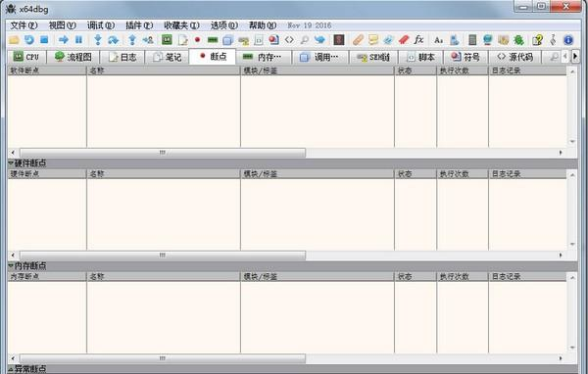Switch to the 日志 tab

tap(122, 57)
